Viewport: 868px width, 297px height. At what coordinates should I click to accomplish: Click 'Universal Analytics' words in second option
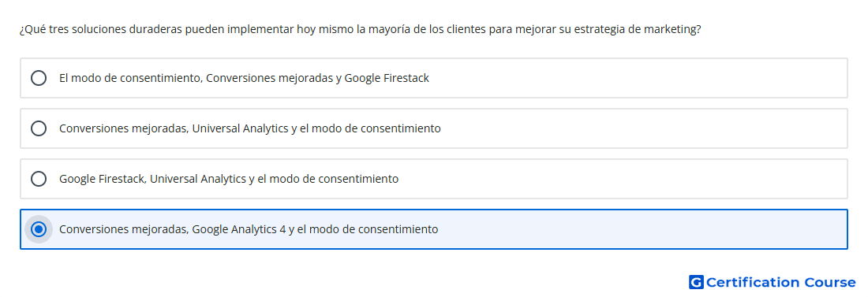click(x=240, y=128)
